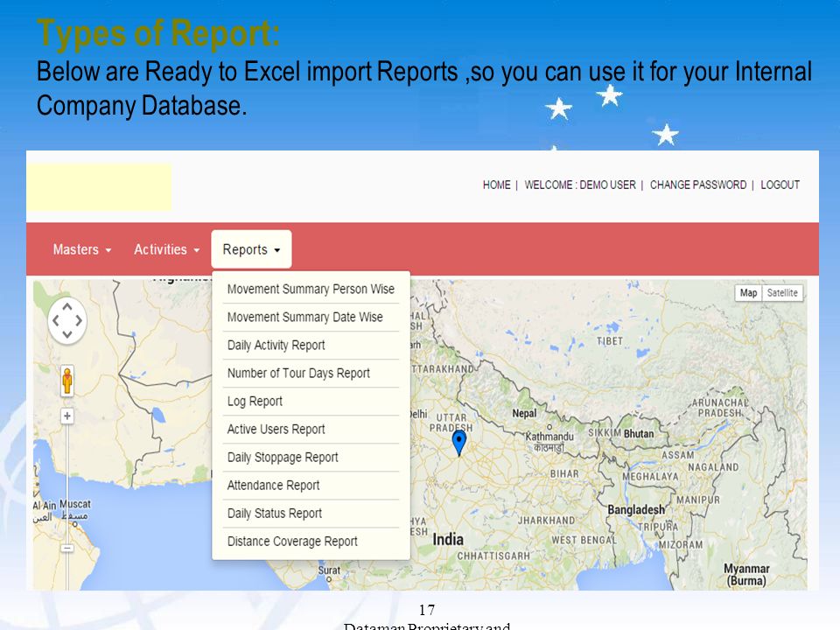Click the BIHAR label on the map
Screen dimensions: 840x630
pos(564,474)
